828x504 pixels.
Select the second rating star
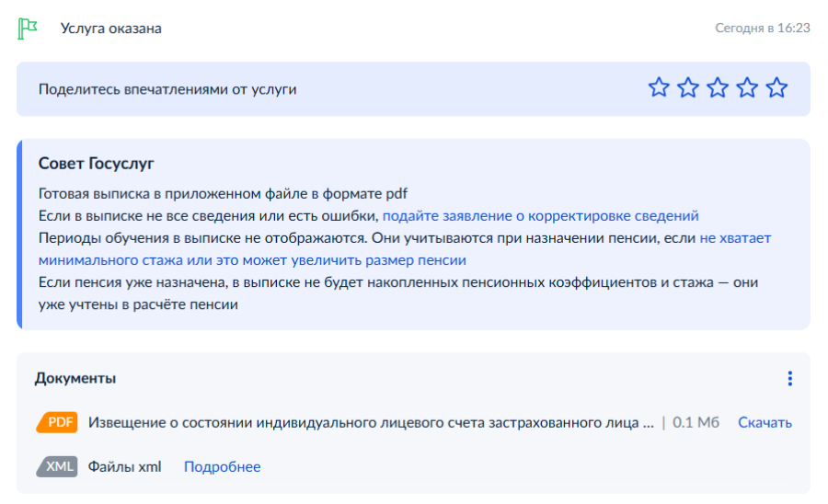(688, 88)
